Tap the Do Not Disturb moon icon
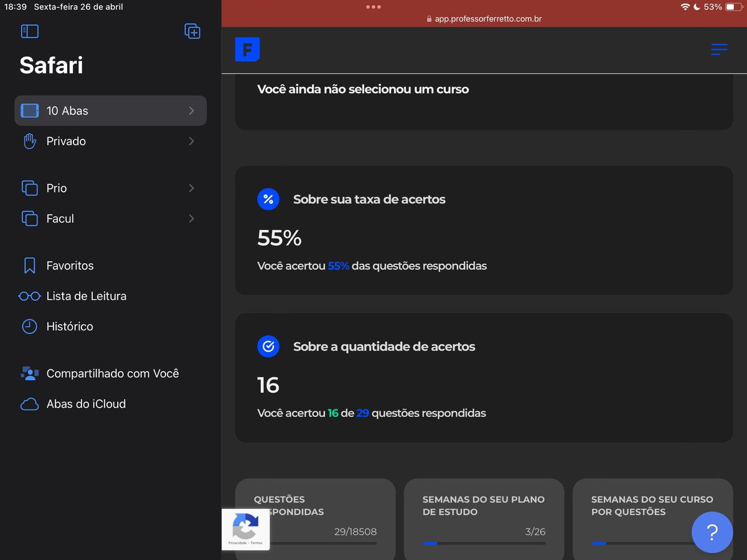This screenshot has width=747, height=560. tap(697, 7)
